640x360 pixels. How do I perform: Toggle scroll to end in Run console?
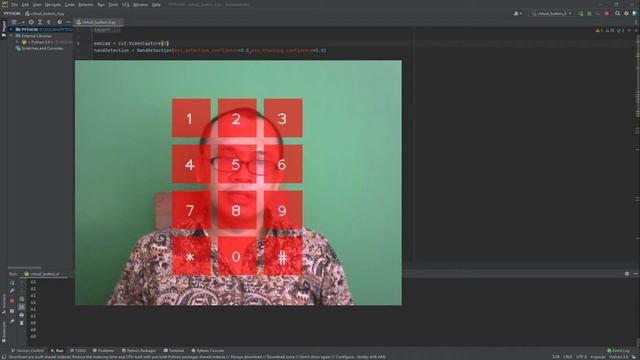pos(22,307)
